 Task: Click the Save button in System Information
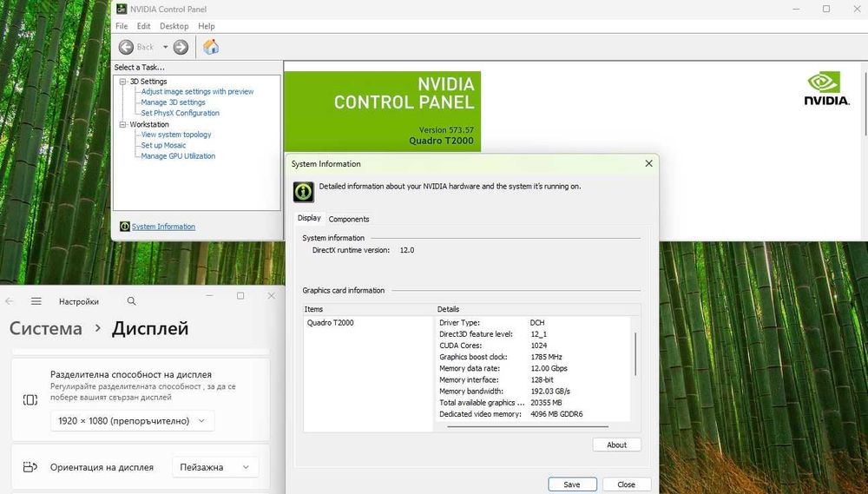572,484
